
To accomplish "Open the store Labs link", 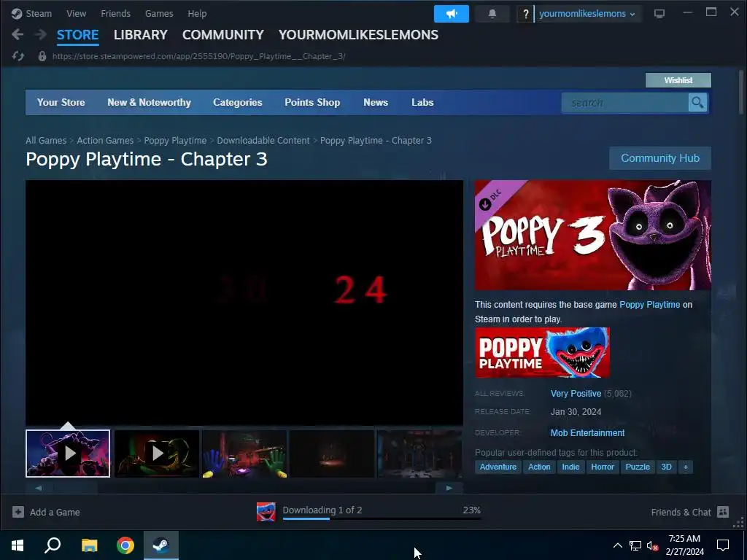I will click(x=422, y=102).
